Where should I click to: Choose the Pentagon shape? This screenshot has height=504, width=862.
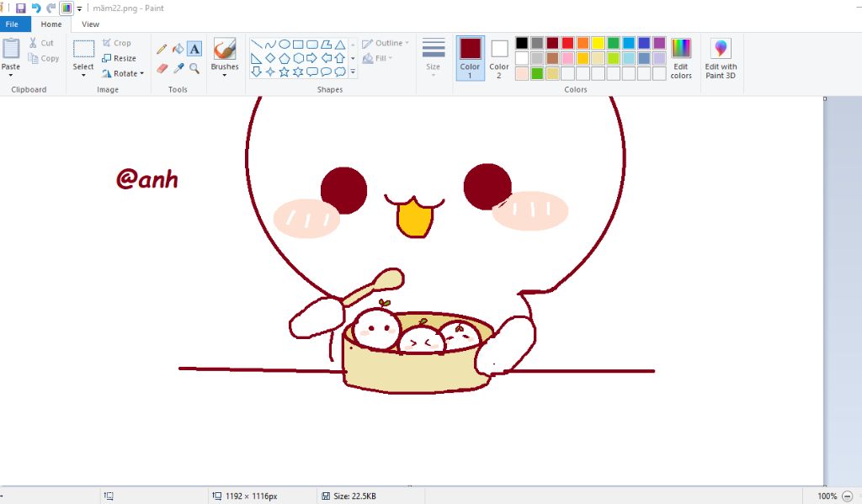[x=285, y=58]
